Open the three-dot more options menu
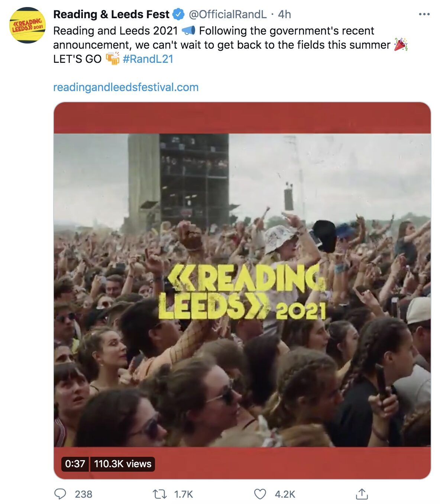440x504 pixels. (424, 14)
